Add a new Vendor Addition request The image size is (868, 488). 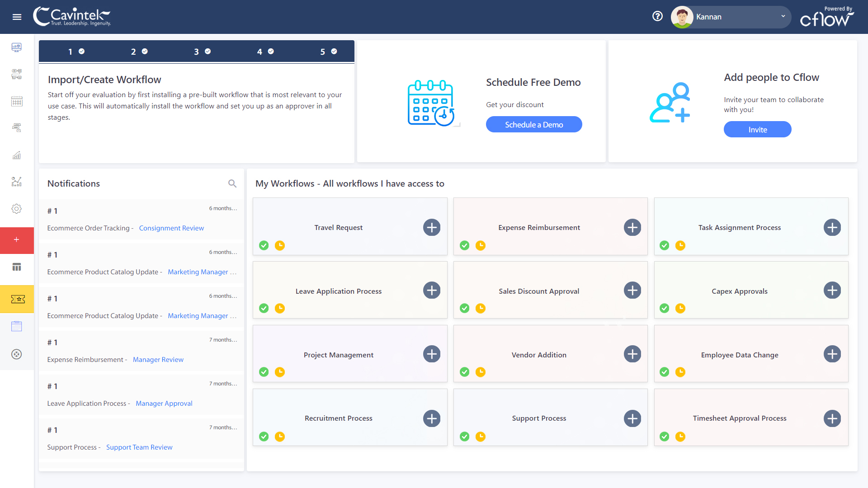click(x=632, y=354)
